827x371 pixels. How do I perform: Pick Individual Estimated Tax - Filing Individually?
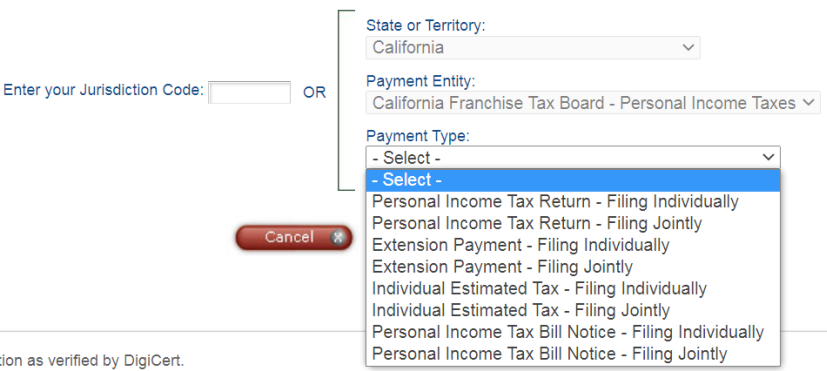[573, 289]
